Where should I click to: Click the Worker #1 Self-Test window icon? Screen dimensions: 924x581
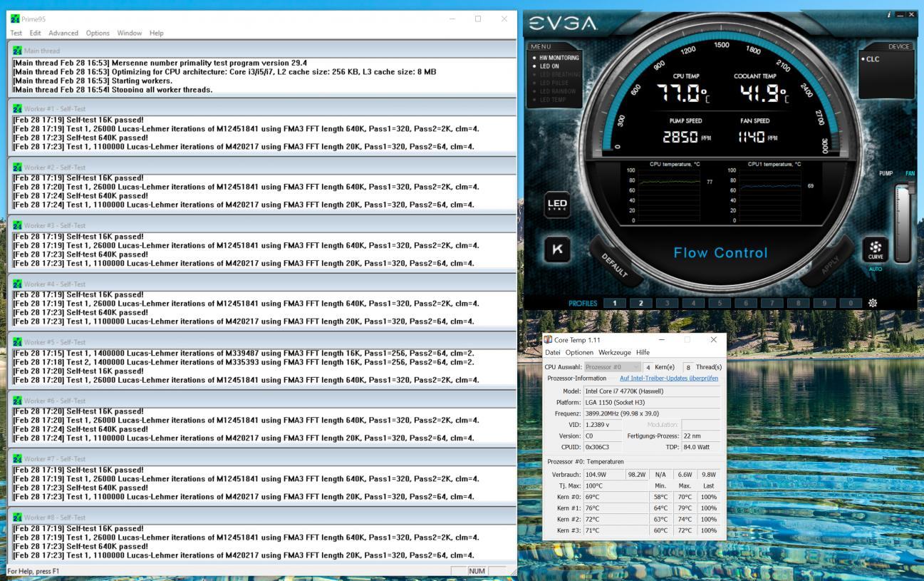click(18, 109)
